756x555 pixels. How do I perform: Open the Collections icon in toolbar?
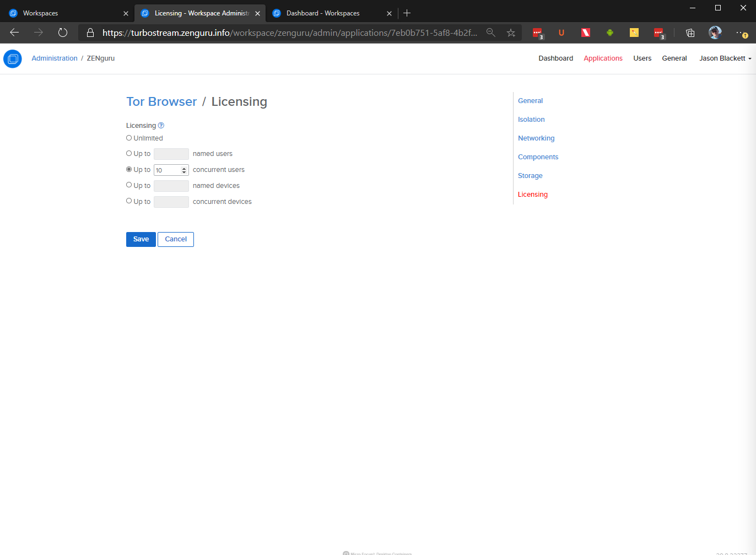pyautogui.click(x=690, y=33)
